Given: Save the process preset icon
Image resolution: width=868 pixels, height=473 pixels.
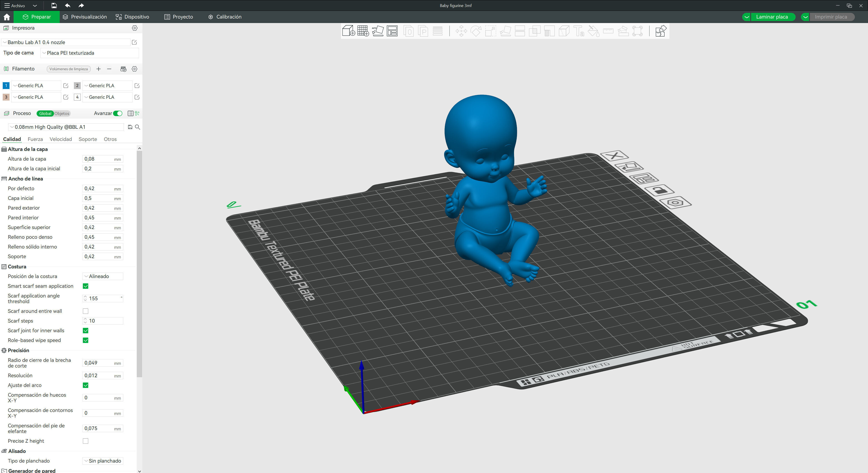Looking at the screenshot, I should pyautogui.click(x=130, y=127).
